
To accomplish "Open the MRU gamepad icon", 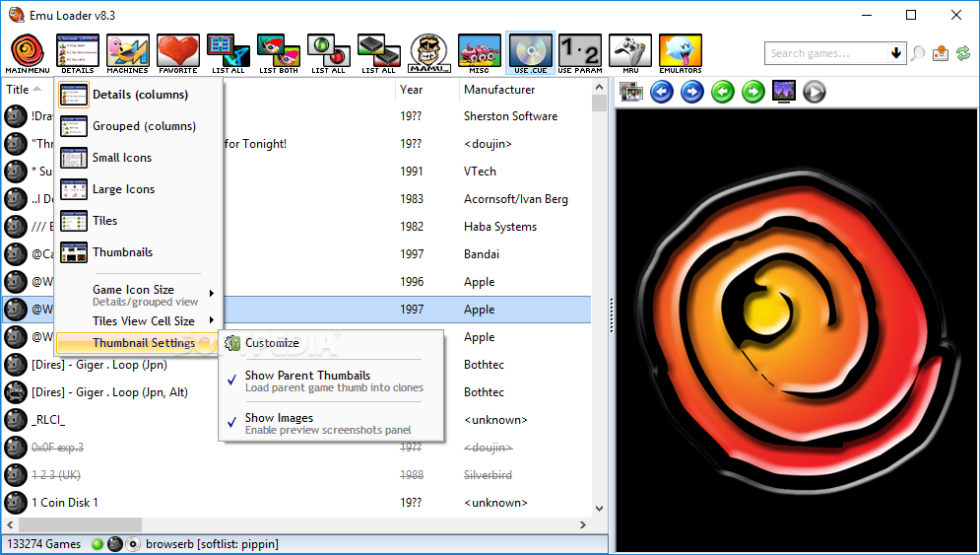I will coord(630,54).
